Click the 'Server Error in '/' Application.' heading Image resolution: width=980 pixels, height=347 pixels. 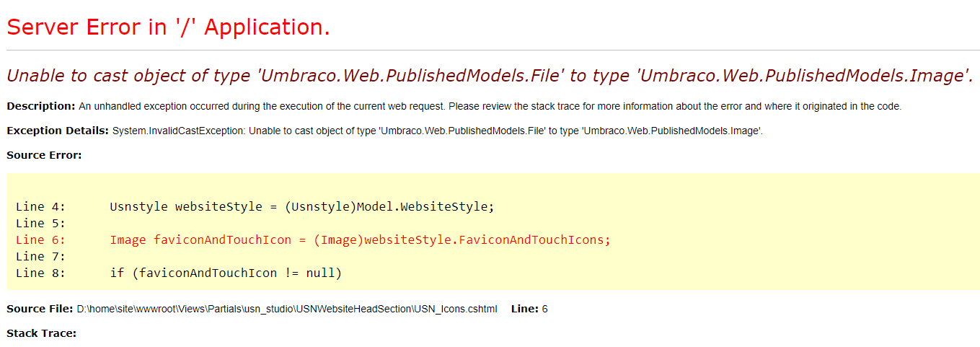[x=168, y=27]
